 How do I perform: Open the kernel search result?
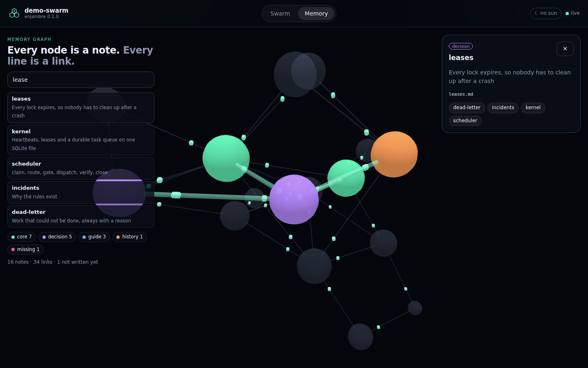click(x=81, y=140)
